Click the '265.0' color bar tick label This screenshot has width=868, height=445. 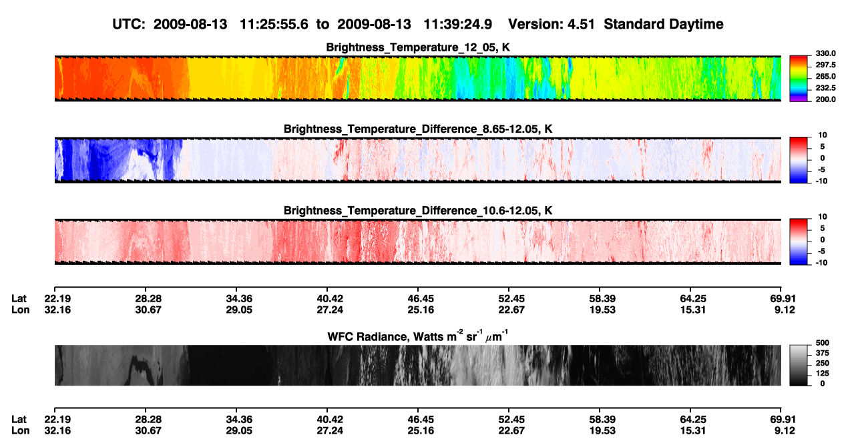click(826, 76)
